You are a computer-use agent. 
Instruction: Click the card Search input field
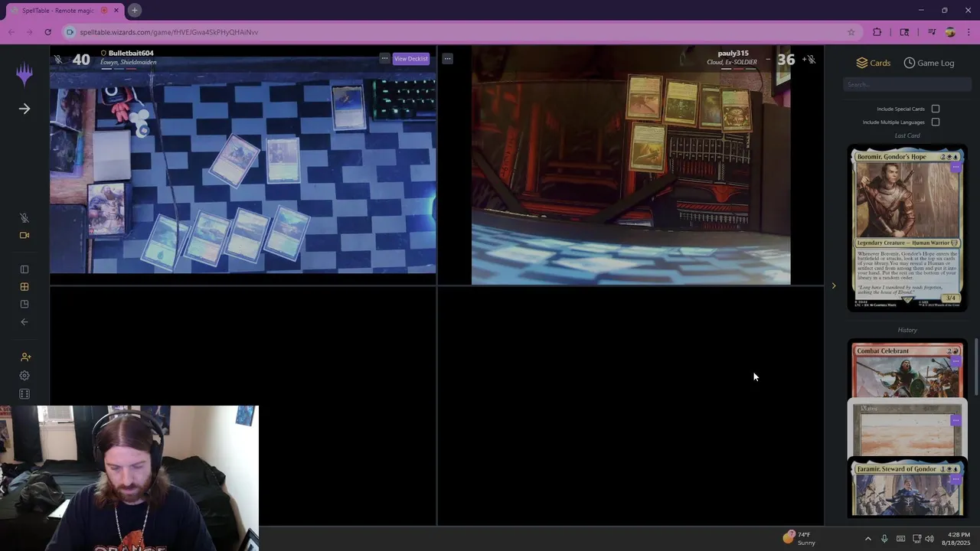tap(907, 85)
